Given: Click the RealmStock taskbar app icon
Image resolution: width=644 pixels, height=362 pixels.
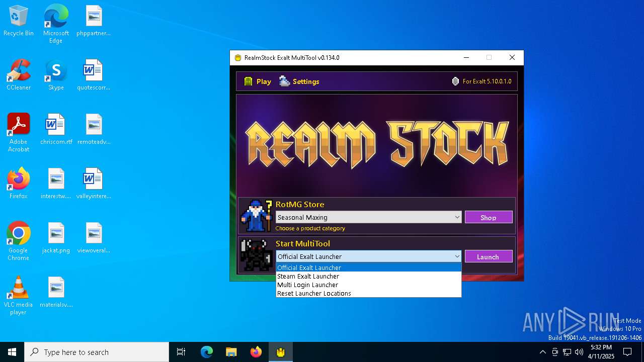Looking at the screenshot, I should pyautogui.click(x=280, y=352).
